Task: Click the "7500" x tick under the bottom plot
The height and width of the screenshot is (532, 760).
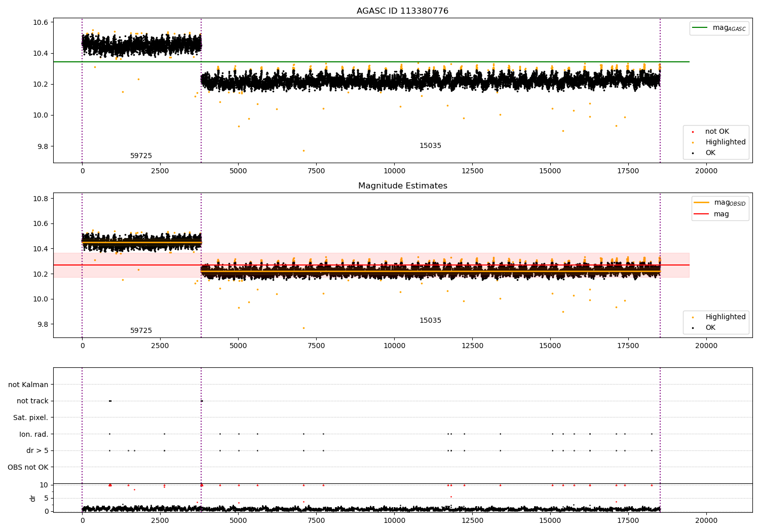Action: (316, 520)
